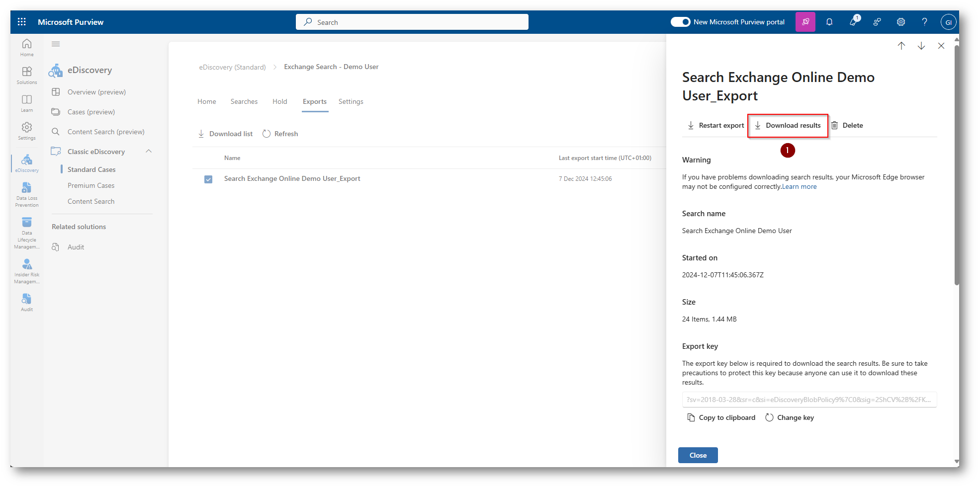Switch to the Searches tab
The image size is (980, 488).
pos(244,101)
